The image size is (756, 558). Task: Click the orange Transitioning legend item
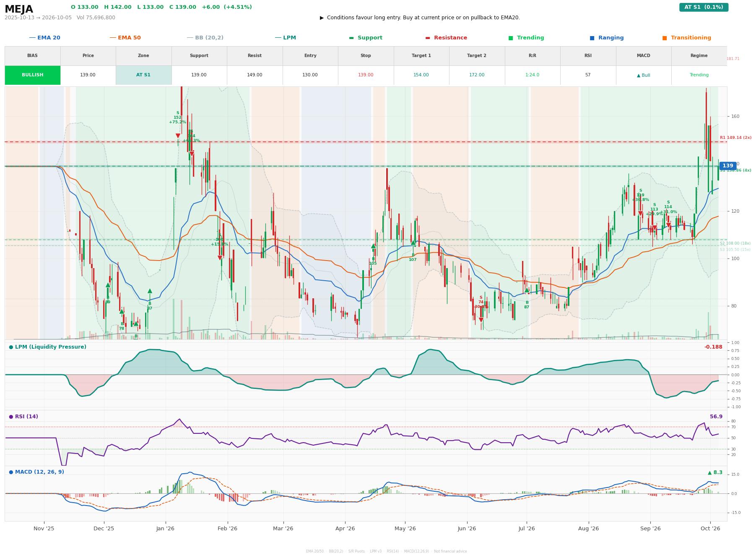(687, 38)
